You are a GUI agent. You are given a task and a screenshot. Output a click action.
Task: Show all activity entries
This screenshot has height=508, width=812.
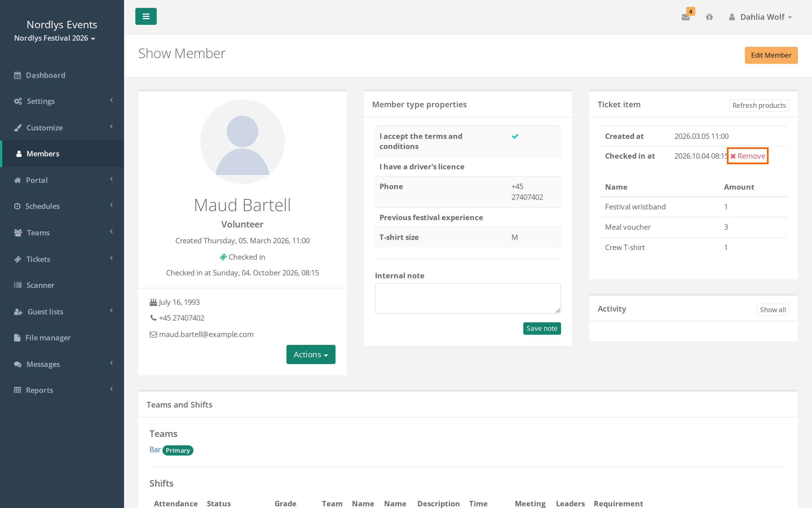pyautogui.click(x=773, y=310)
